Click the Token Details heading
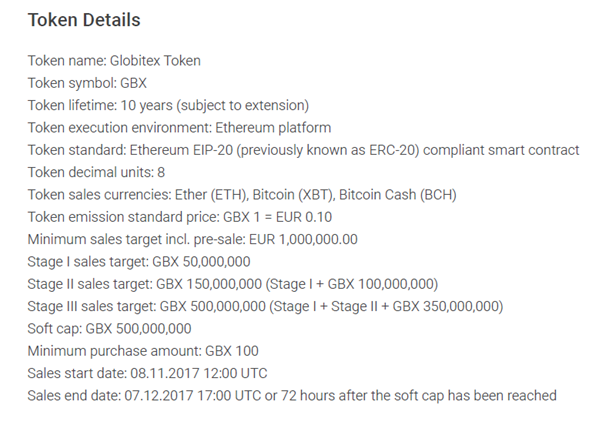This screenshot has width=602, height=425. click(84, 20)
